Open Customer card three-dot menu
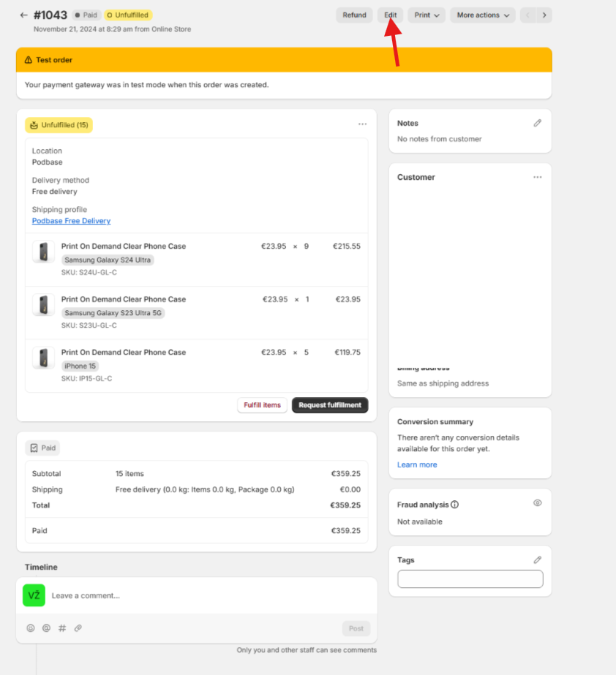 537,178
